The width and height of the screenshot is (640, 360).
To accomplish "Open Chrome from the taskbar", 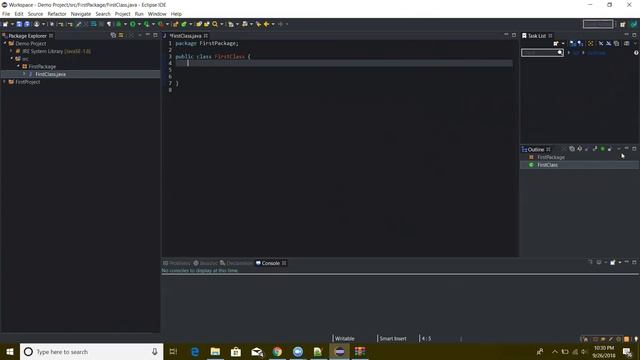I will coord(277,351).
